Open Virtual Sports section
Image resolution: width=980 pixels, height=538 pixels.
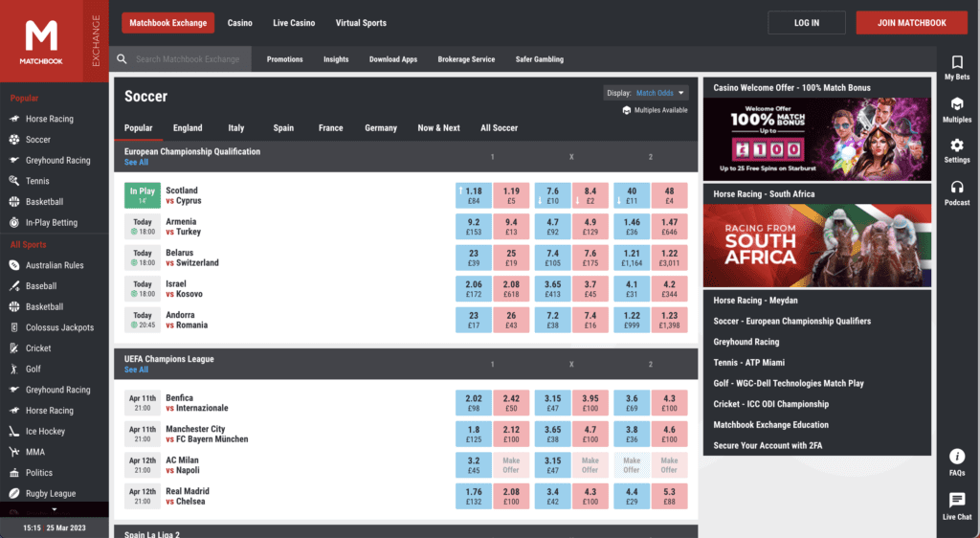(x=361, y=22)
